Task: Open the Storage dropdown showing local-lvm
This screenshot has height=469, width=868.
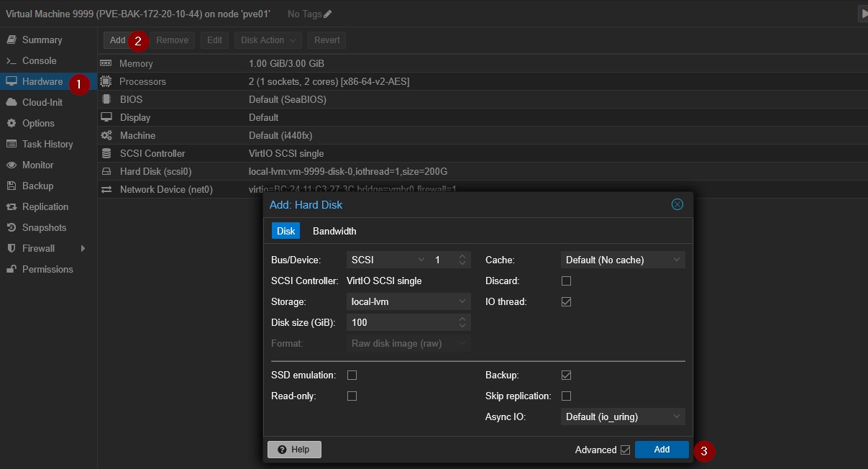Action: (x=408, y=302)
